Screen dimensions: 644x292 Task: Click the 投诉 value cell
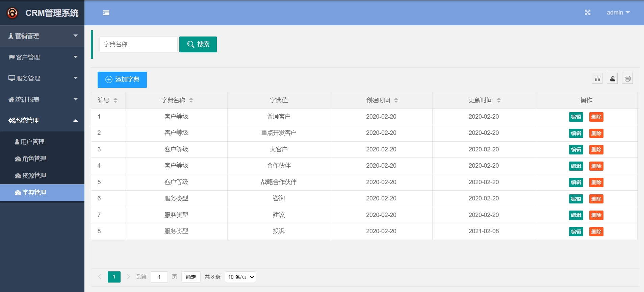[x=279, y=231]
